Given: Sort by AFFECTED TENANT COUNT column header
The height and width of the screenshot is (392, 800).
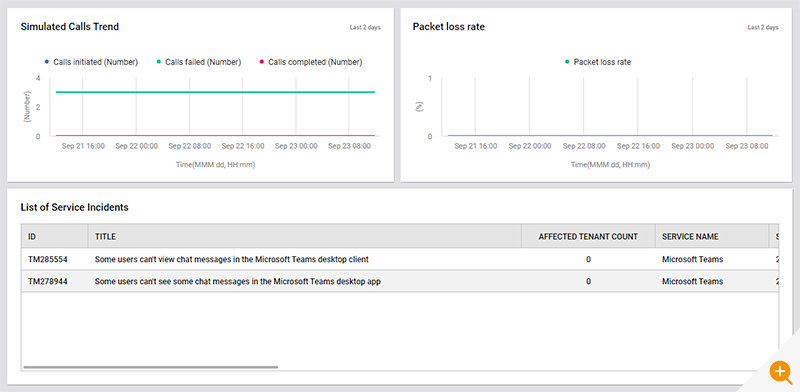Looking at the screenshot, I should tap(588, 236).
